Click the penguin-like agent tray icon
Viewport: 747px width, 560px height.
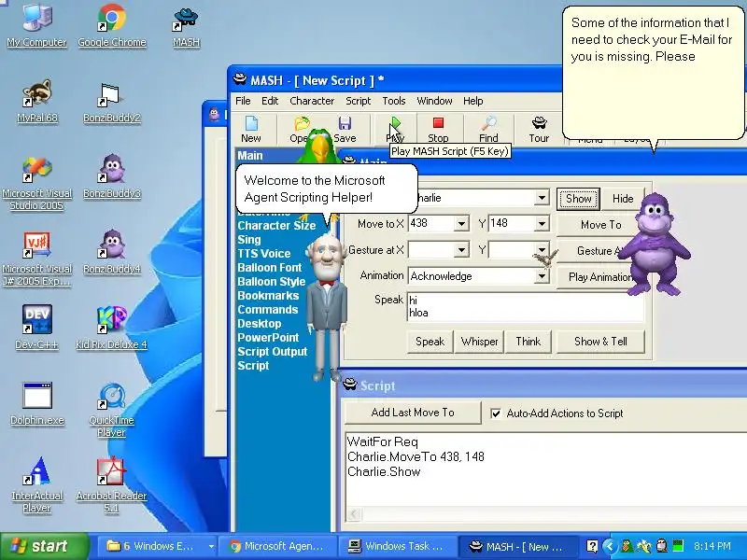[661, 546]
